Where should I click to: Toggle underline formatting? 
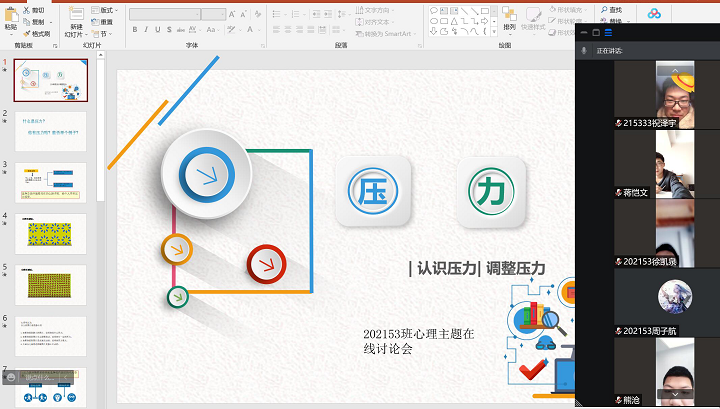click(x=158, y=30)
